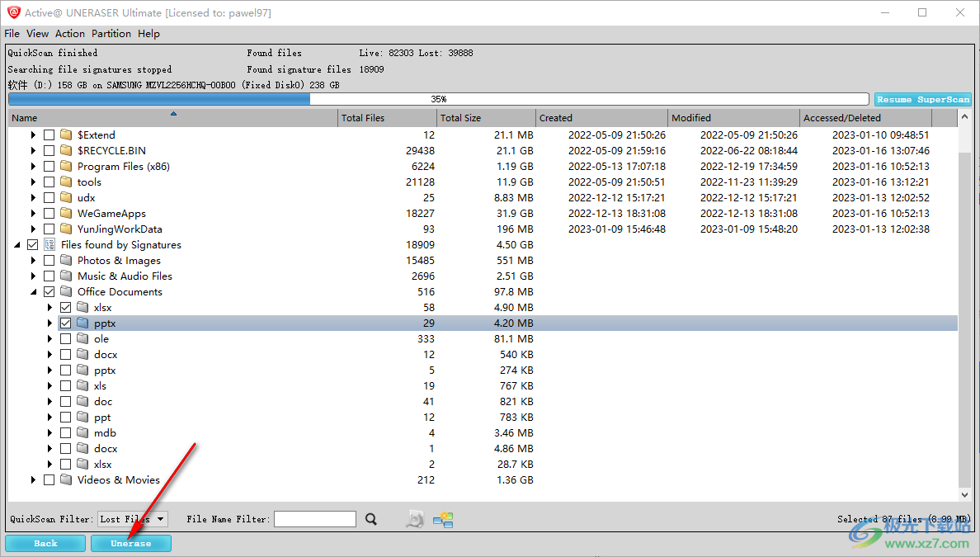Select the xls folder icon
The height and width of the screenshot is (557, 980).
(x=82, y=385)
